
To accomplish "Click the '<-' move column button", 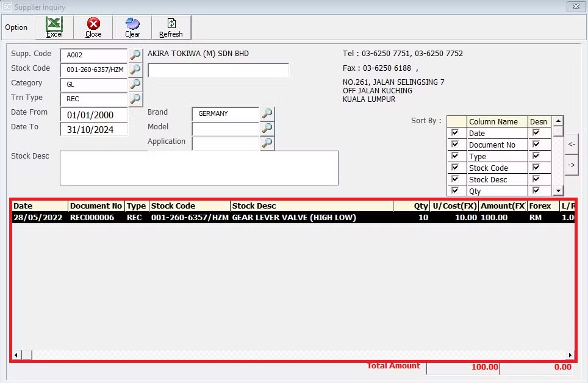I will tap(571, 144).
